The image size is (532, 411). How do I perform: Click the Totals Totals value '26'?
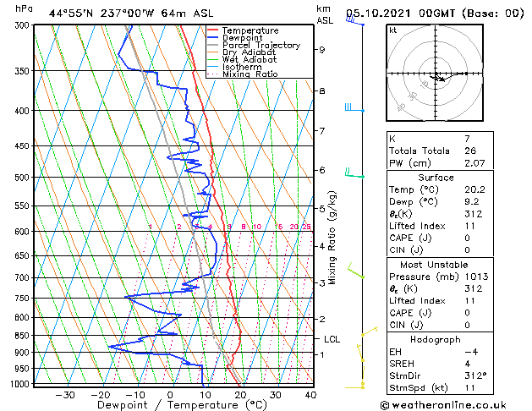(470, 151)
